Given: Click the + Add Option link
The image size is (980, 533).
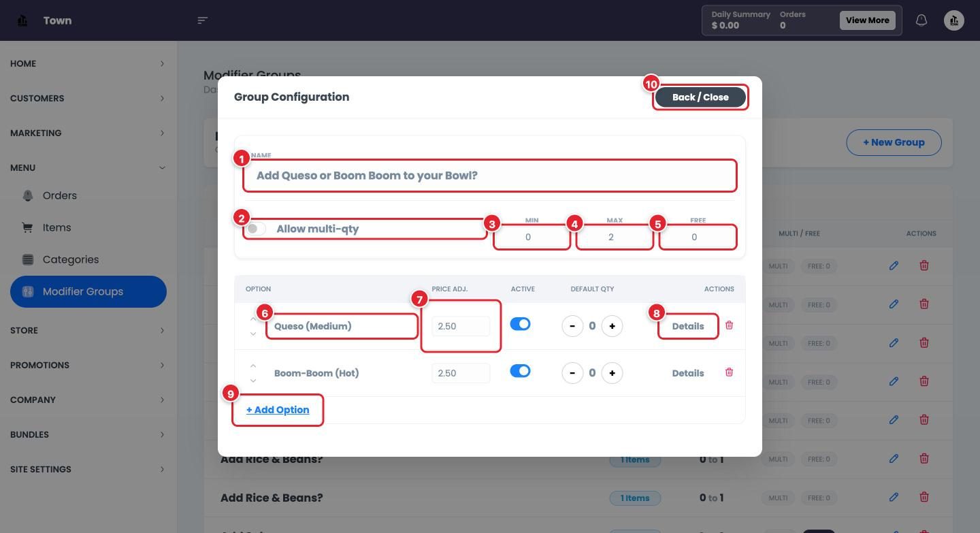Looking at the screenshot, I should click(278, 410).
